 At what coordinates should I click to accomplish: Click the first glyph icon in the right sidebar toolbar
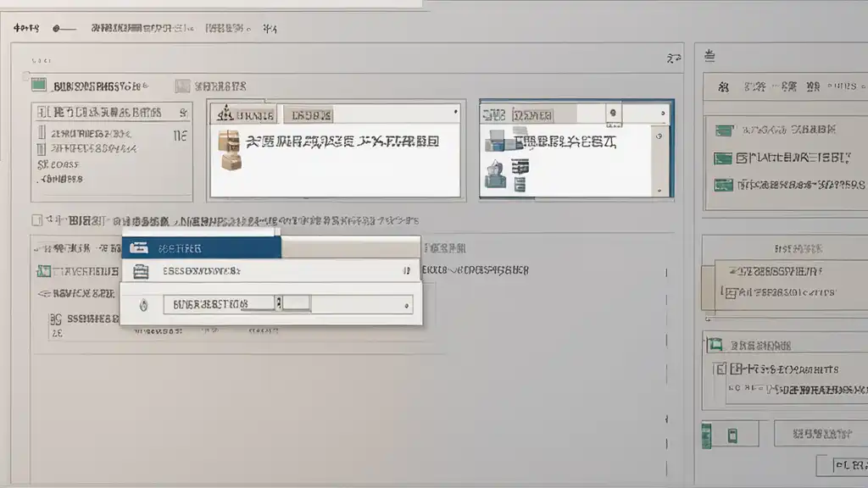click(x=723, y=87)
